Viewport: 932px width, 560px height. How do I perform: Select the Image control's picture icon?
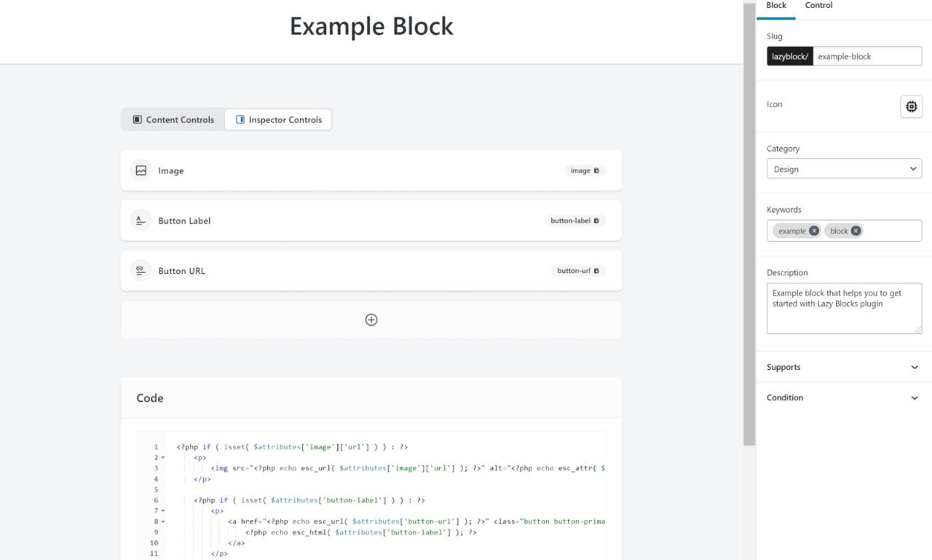(x=140, y=170)
